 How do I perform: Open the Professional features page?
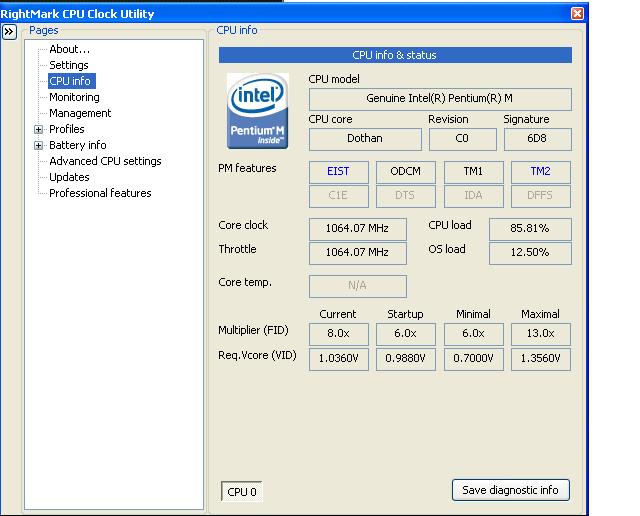[100, 193]
